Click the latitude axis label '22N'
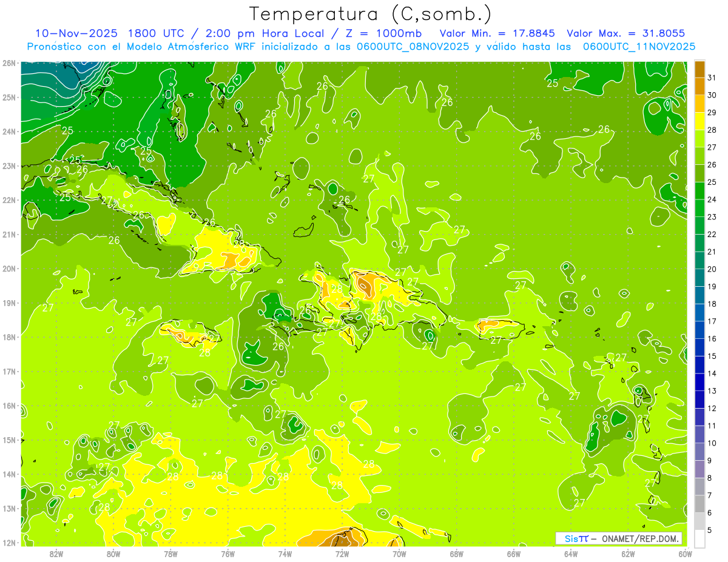Image resolution: width=728 pixels, height=562 pixels. tap(9, 200)
